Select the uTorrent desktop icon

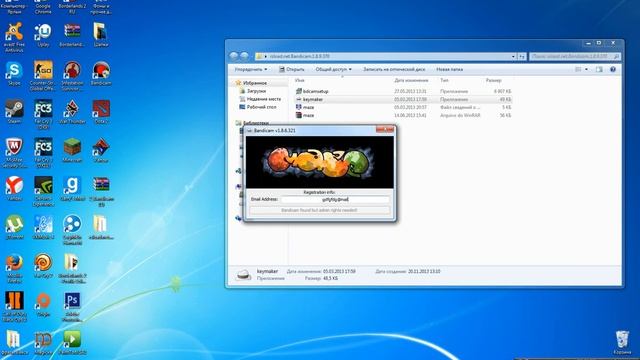point(14,227)
